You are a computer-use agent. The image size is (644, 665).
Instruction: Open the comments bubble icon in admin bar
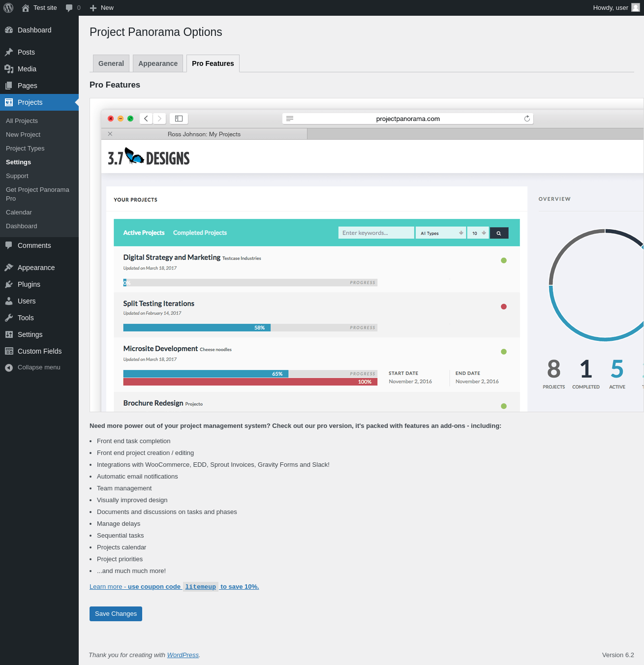(69, 8)
